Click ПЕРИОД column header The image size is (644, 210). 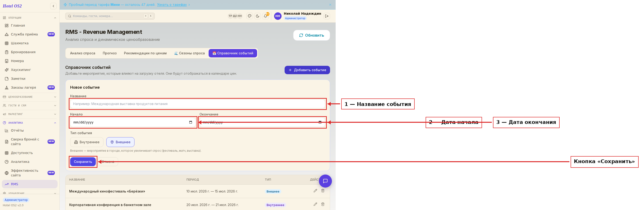pos(193,180)
